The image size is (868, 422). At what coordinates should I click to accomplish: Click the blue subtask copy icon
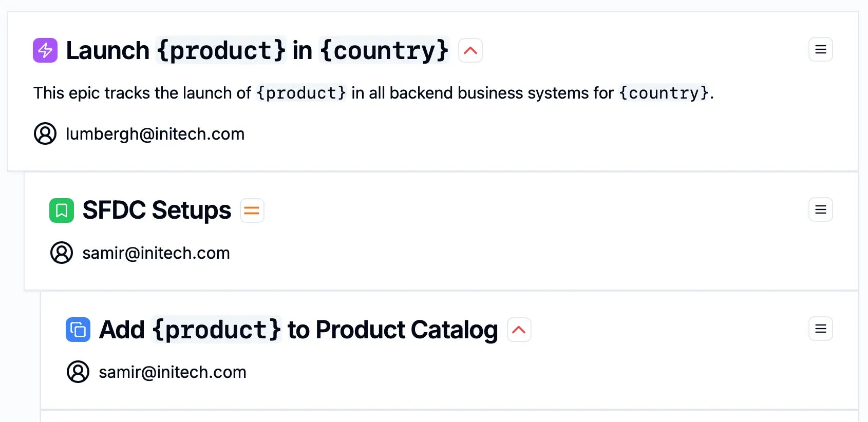coord(78,330)
